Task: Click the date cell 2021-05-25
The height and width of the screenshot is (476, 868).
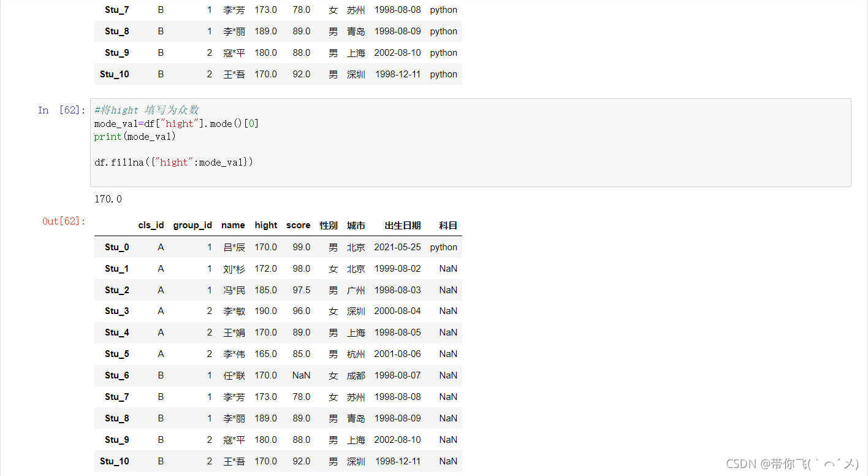Action: click(398, 247)
